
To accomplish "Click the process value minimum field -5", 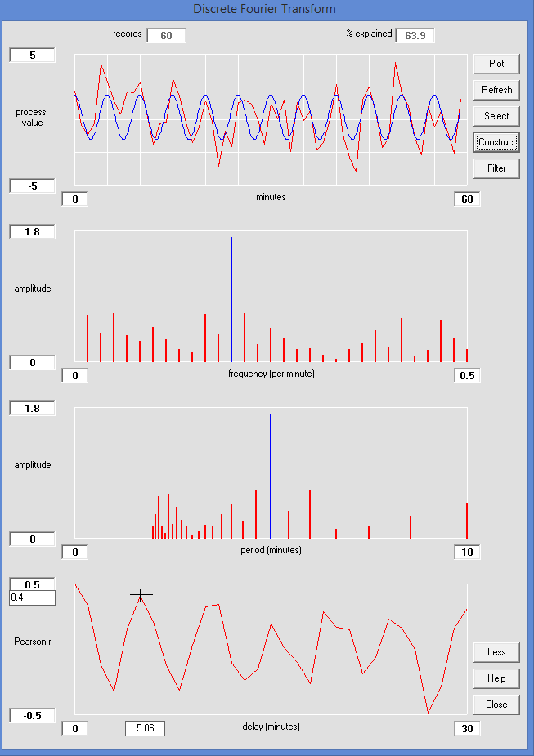I will pyautogui.click(x=33, y=186).
